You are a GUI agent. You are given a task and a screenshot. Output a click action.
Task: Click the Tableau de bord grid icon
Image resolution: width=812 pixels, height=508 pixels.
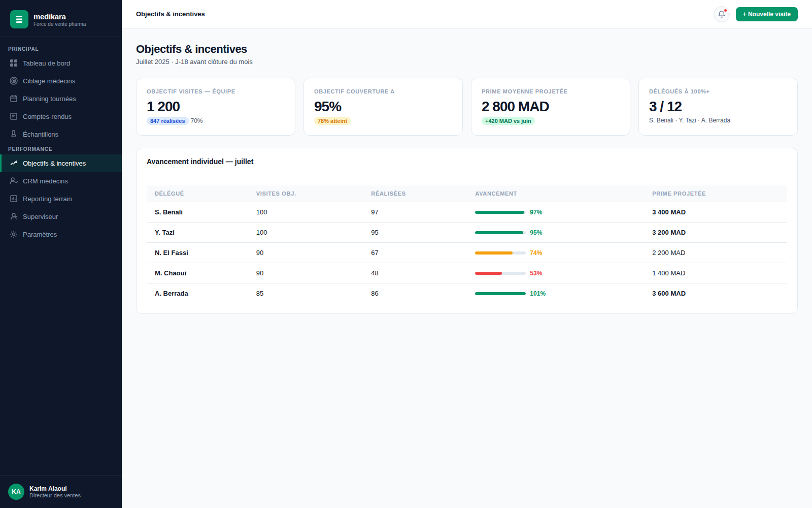(x=14, y=63)
